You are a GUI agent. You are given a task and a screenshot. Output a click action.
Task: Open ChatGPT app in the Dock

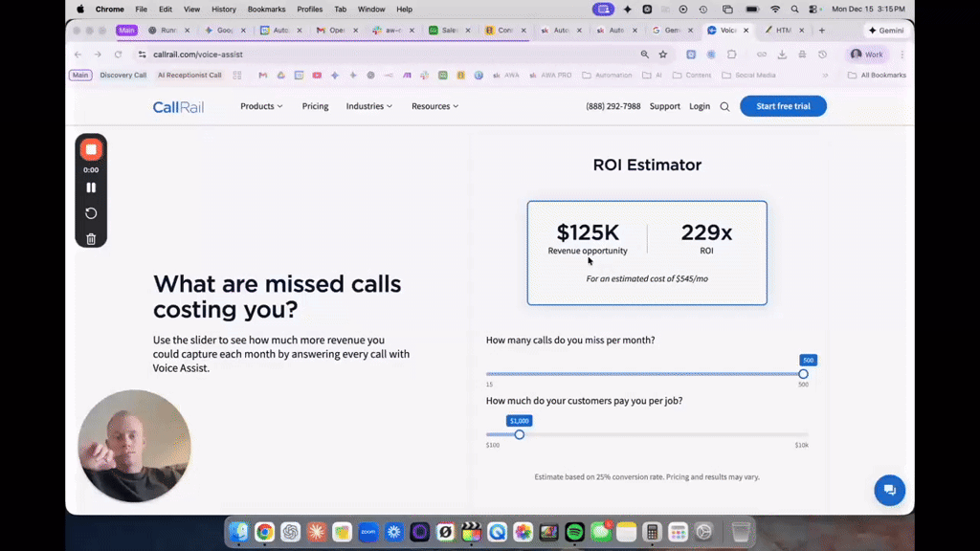click(x=291, y=532)
